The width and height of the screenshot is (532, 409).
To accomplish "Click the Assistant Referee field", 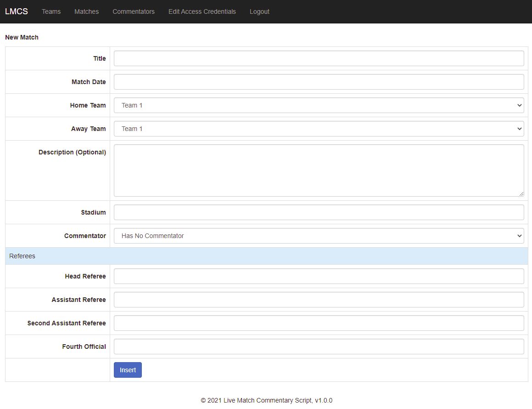I will pyautogui.click(x=319, y=300).
